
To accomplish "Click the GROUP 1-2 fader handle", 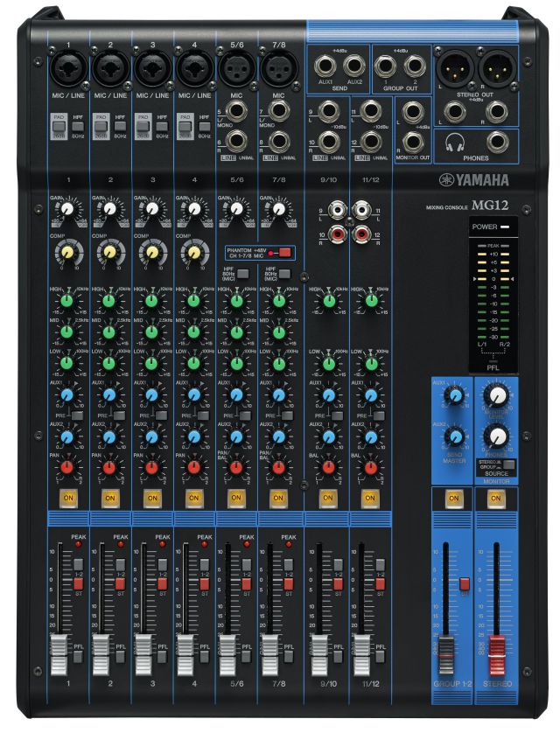I will [x=446, y=651].
